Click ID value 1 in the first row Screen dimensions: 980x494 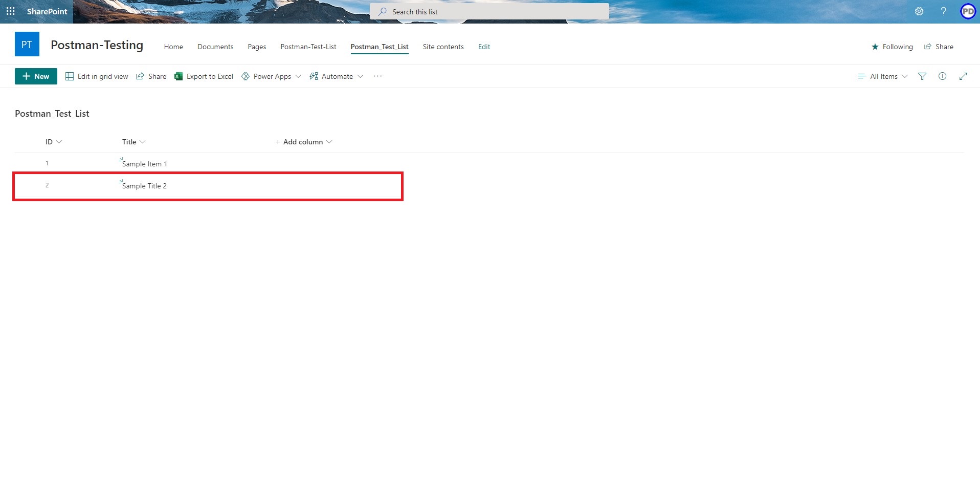point(47,163)
